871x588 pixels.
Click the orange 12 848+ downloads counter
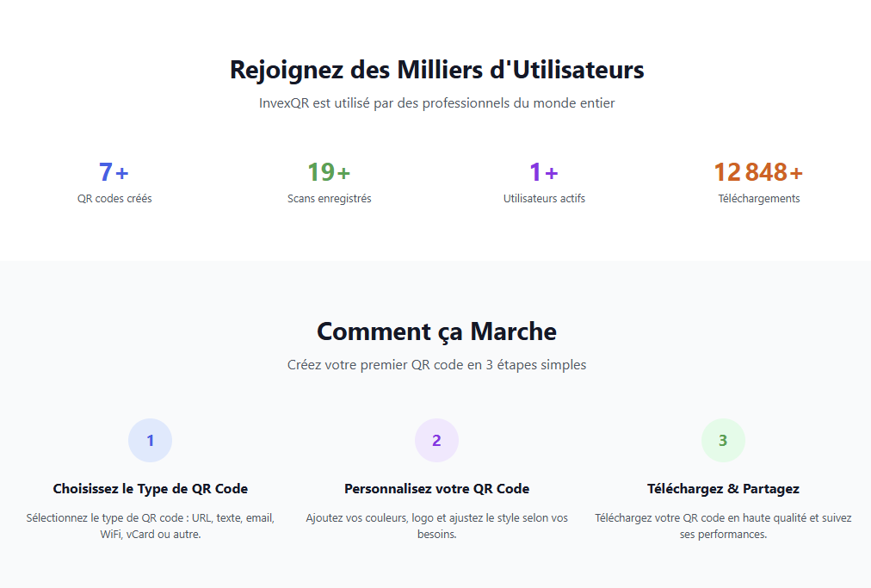tap(758, 172)
